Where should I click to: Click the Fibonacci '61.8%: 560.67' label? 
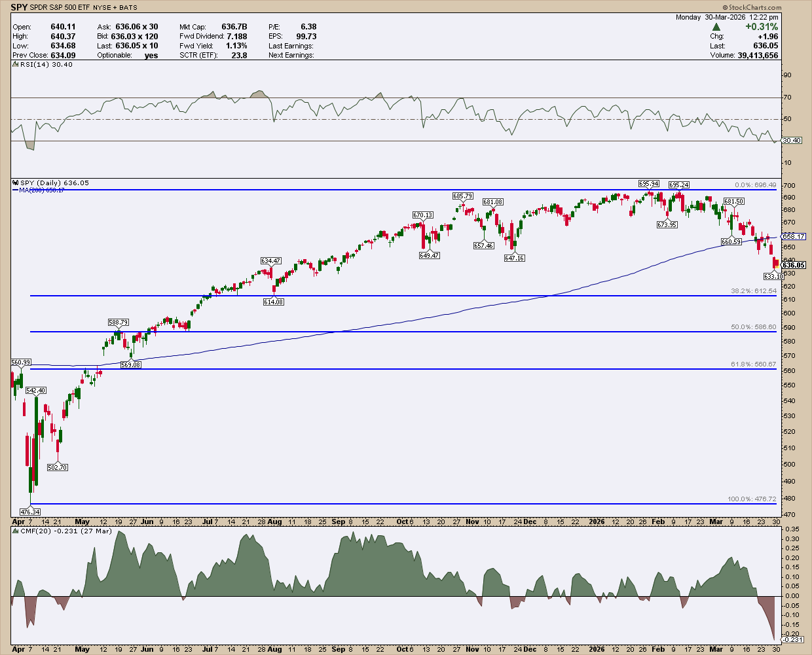click(x=754, y=364)
